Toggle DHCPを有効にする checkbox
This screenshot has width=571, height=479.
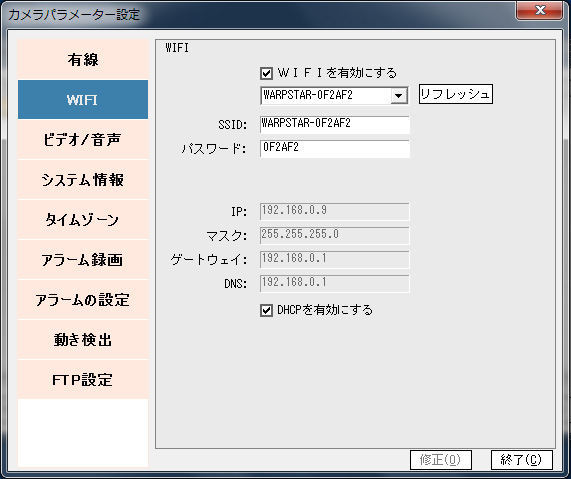266,310
